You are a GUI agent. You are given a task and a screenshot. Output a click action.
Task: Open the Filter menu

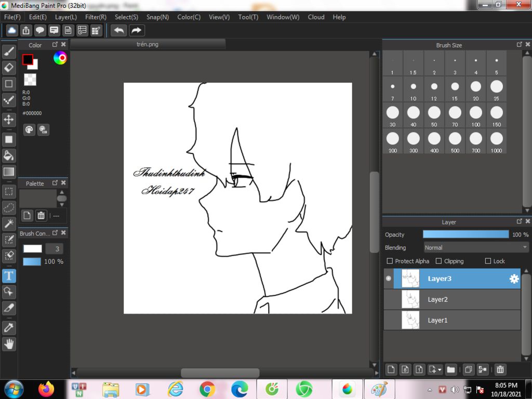[96, 17]
